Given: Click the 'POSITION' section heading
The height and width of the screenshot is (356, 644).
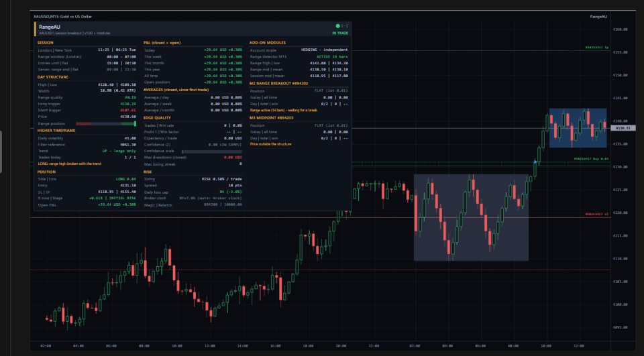Looking at the screenshot, I should 46,172.
